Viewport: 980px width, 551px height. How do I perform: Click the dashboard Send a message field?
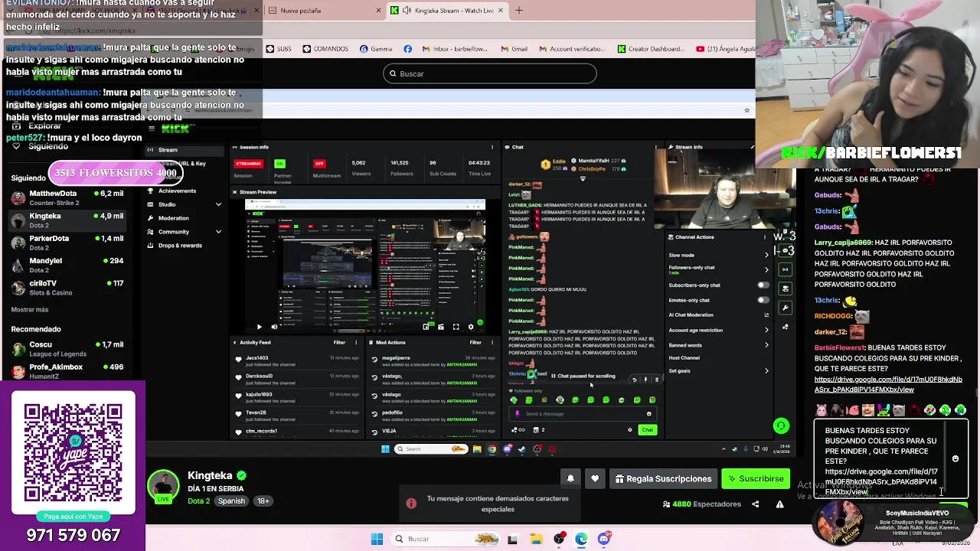(582, 414)
